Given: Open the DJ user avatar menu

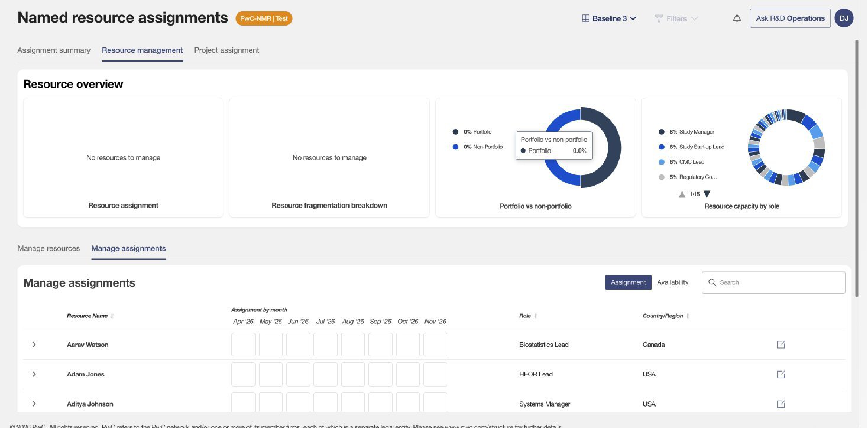Looking at the screenshot, I should point(844,18).
